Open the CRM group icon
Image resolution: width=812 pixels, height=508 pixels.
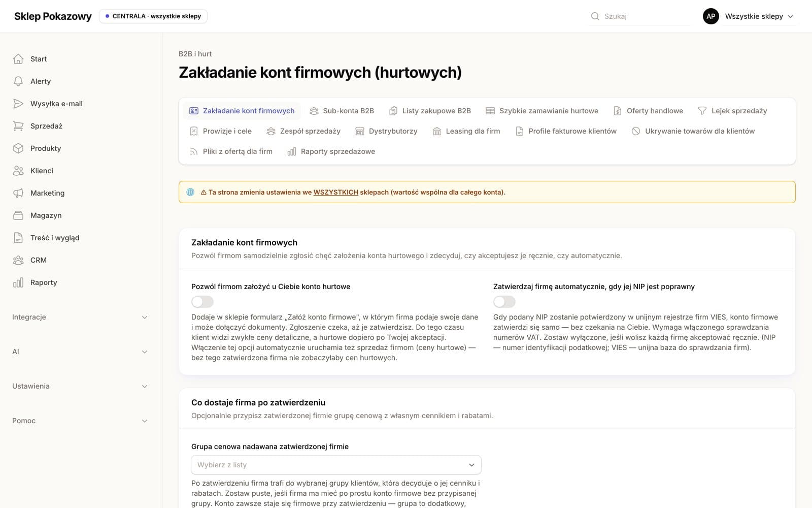click(x=18, y=260)
